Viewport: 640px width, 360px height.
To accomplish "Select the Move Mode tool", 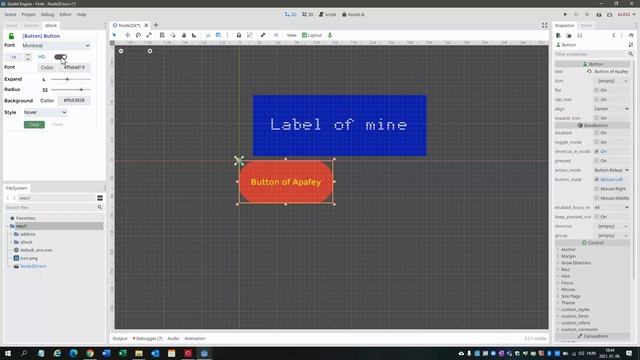I will point(127,35).
